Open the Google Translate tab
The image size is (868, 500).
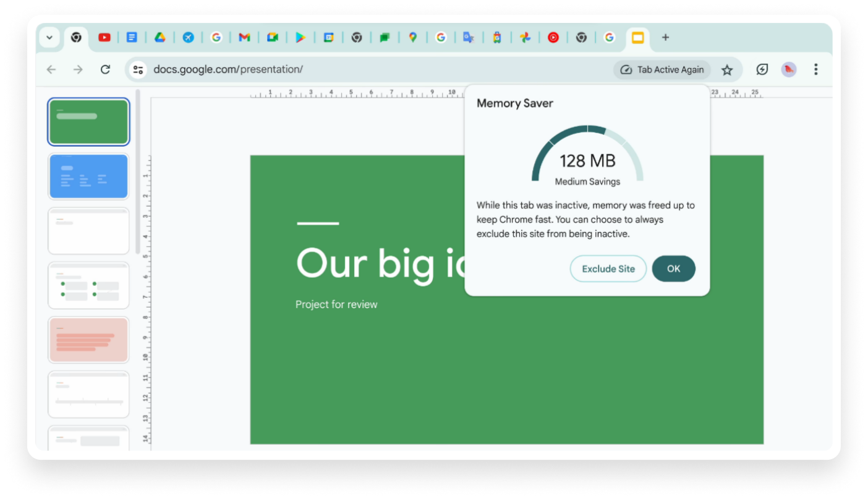click(x=469, y=38)
